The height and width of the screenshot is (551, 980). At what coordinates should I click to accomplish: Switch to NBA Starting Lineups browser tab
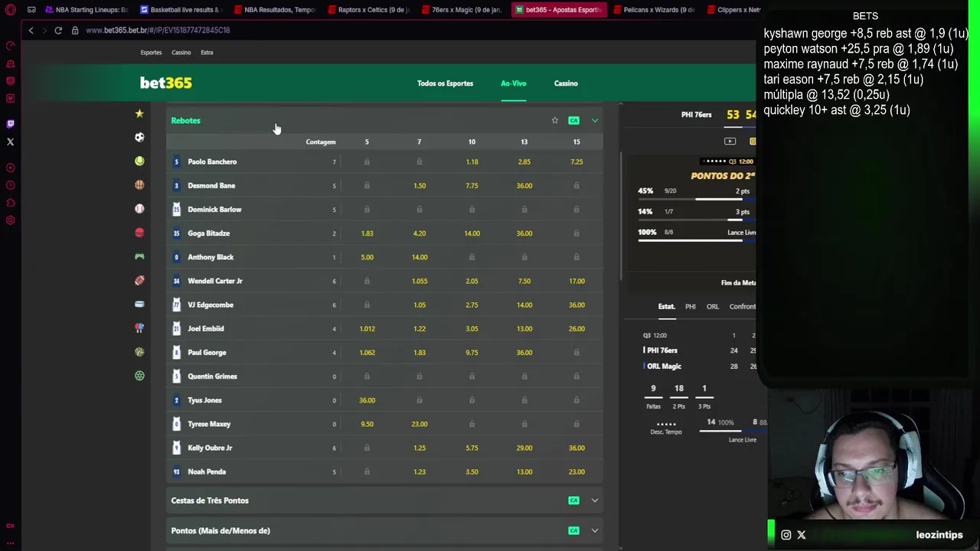click(86, 10)
